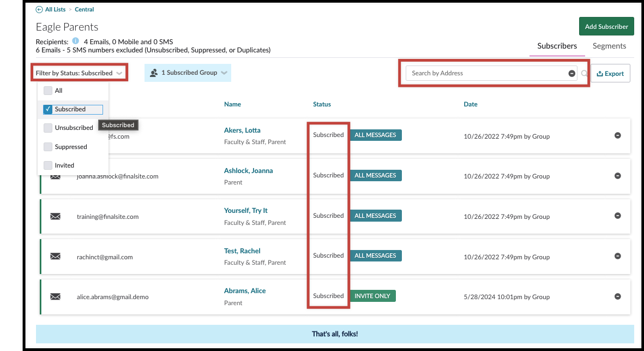Open Test, Rachel subscriber name link

coord(242,251)
